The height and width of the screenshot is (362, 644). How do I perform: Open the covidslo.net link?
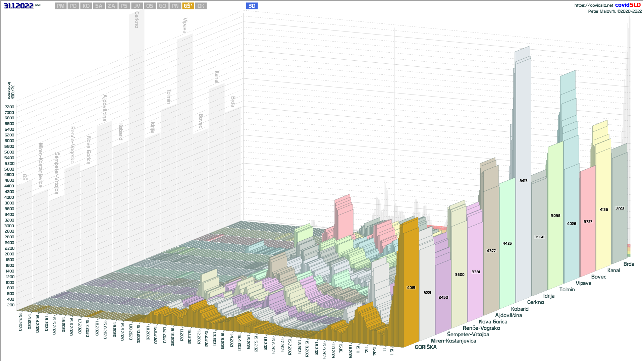(593, 5)
